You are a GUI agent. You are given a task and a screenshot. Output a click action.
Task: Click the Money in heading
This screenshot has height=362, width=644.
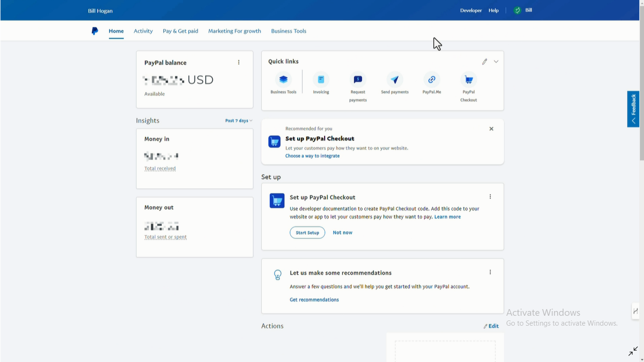[x=157, y=139]
